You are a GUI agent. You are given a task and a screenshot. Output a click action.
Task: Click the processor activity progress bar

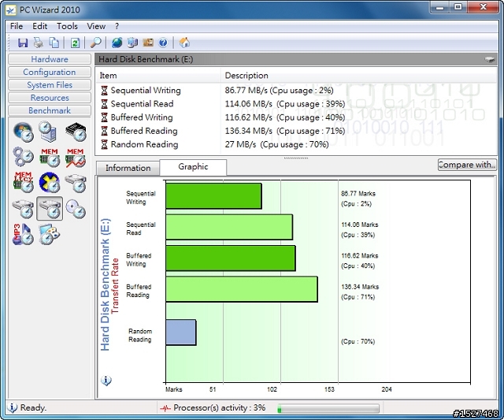[328, 409]
